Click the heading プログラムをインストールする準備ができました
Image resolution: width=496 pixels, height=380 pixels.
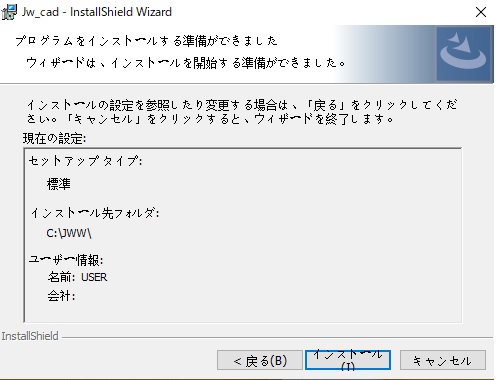[x=146, y=41]
